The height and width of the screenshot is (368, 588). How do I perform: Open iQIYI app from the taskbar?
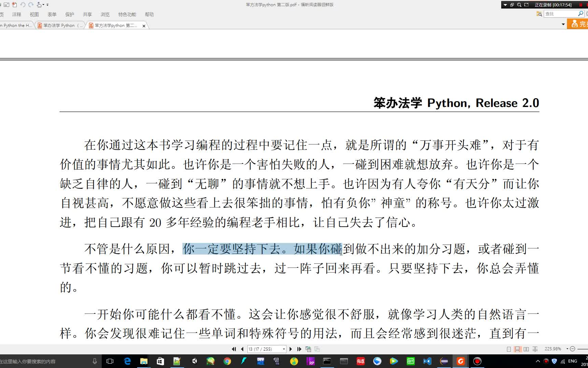(x=411, y=361)
